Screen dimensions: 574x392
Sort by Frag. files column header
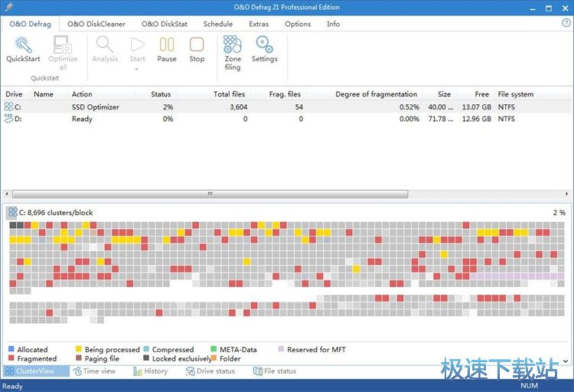[x=279, y=93]
